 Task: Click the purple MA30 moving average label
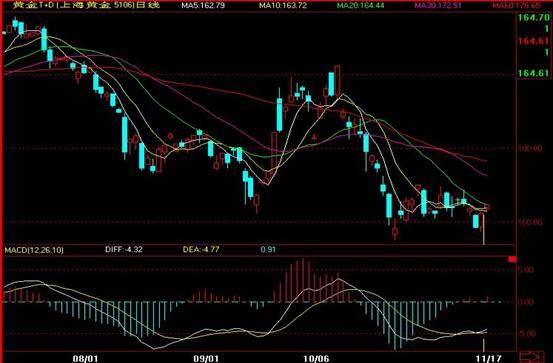pos(438,5)
